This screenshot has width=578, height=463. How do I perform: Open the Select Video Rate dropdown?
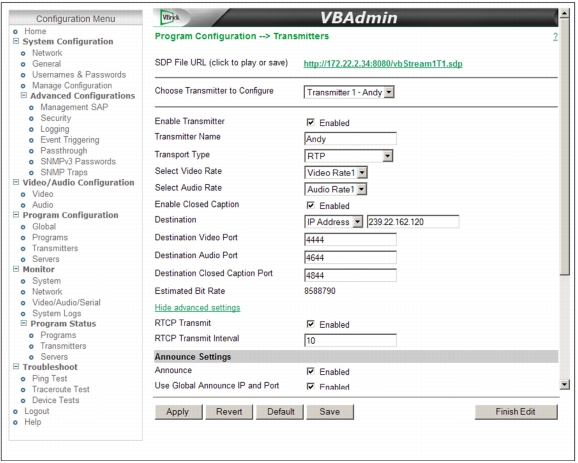[x=336, y=173]
